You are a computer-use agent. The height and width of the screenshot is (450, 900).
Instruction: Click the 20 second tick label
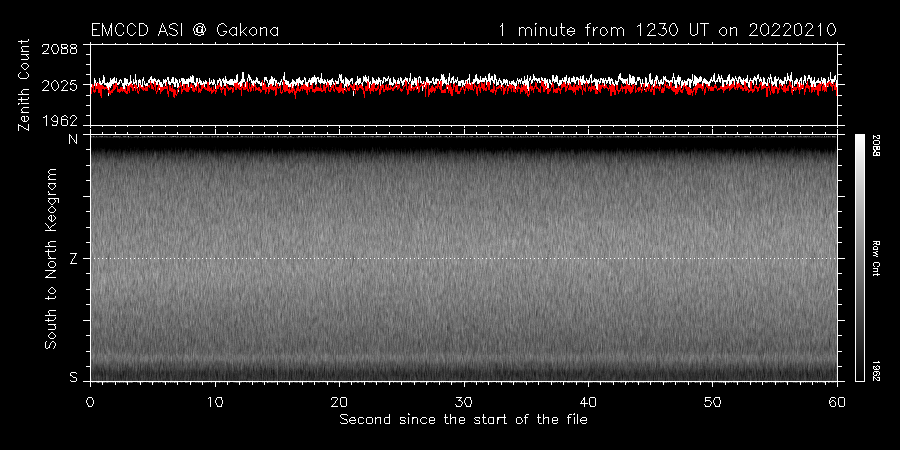tap(339, 401)
